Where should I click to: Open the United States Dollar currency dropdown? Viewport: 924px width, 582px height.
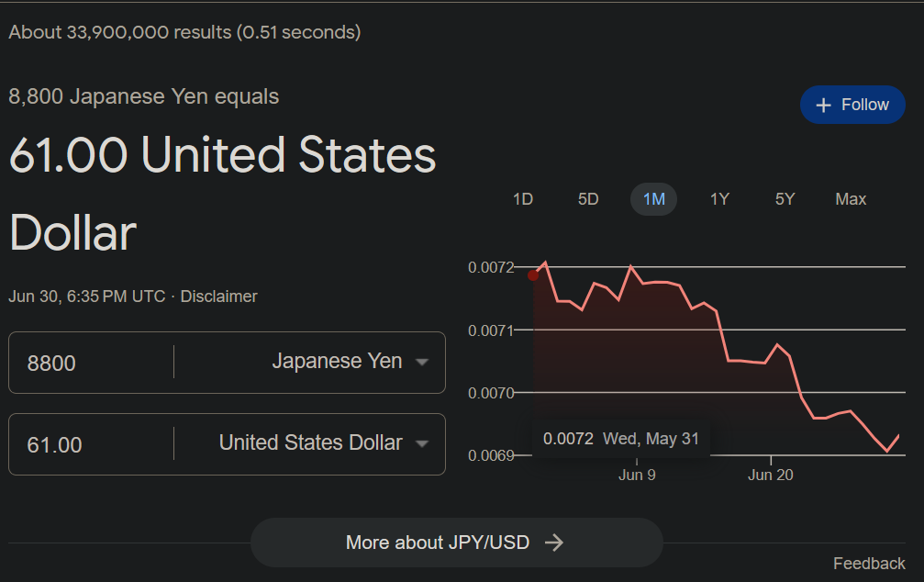[321, 443]
